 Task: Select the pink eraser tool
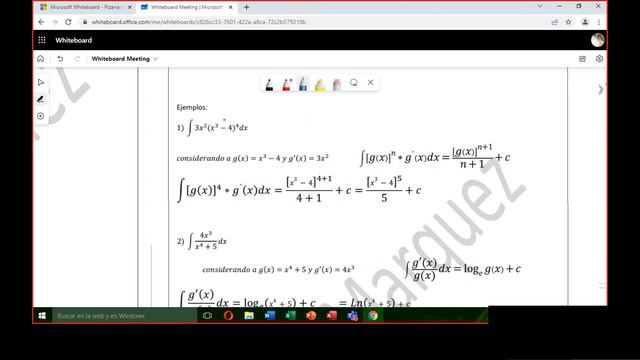(337, 84)
